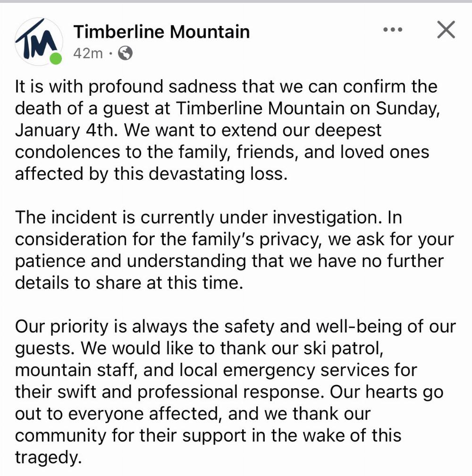Click the 42m post timestamp
Viewport: 472px width, 476px height.
(88, 53)
